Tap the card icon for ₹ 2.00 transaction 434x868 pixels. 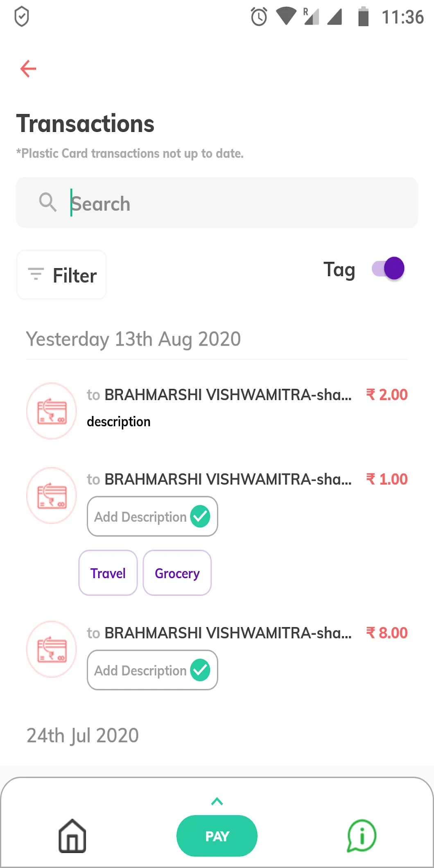(52, 411)
